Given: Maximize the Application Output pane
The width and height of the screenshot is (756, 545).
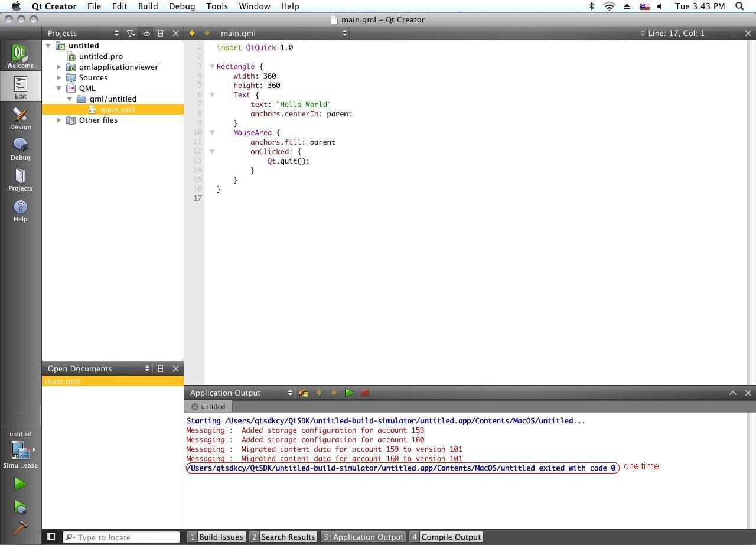Looking at the screenshot, I should (x=733, y=393).
